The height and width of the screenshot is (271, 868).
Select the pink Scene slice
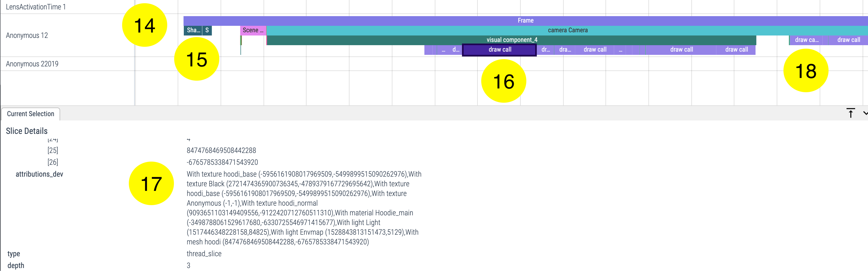tap(253, 30)
